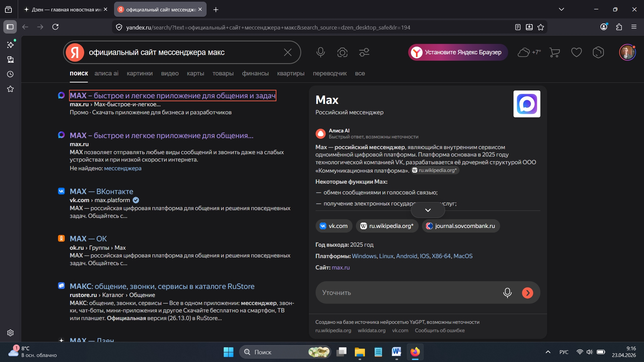Open Word from the taskbar

point(396,352)
